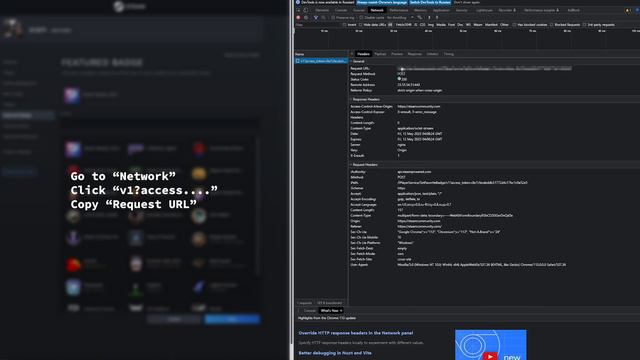The height and width of the screenshot is (360, 640).
Task: Click the Name column header
Action: click(x=300, y=54)
